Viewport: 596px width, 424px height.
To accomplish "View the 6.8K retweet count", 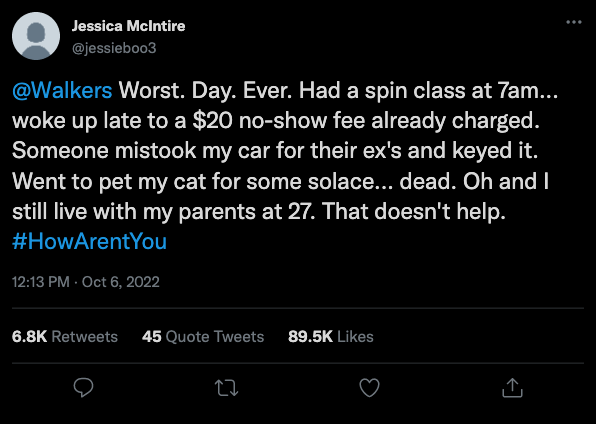I will pos(29,337).
